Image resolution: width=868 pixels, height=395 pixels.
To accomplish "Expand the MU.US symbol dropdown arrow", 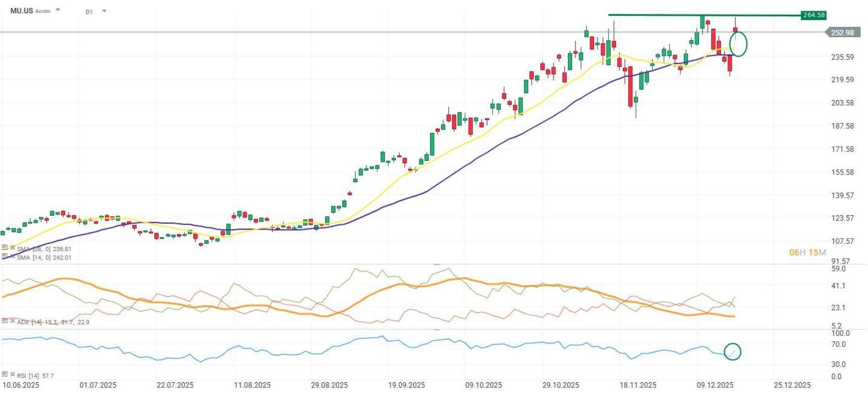I will coord(58,10).
